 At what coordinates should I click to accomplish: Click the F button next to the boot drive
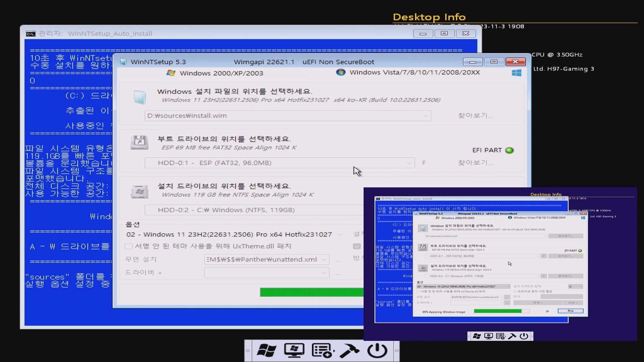(424, 163)
